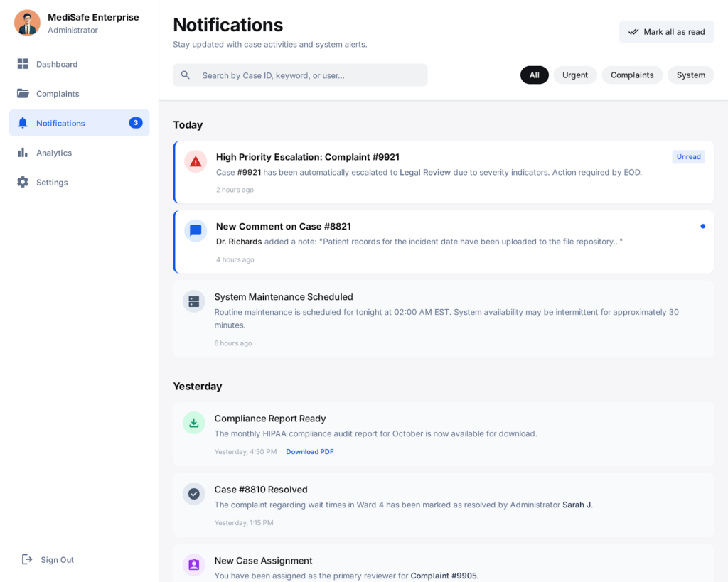Select the Complaints filter pill
The image size is (728, 582).
click(x=632, y=75)
